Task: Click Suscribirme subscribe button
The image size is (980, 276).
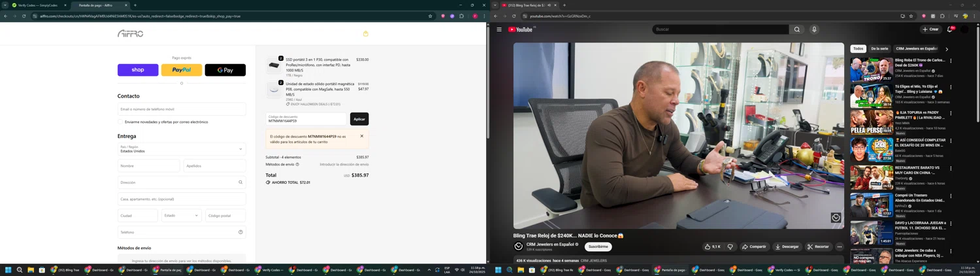Action: 598,247
